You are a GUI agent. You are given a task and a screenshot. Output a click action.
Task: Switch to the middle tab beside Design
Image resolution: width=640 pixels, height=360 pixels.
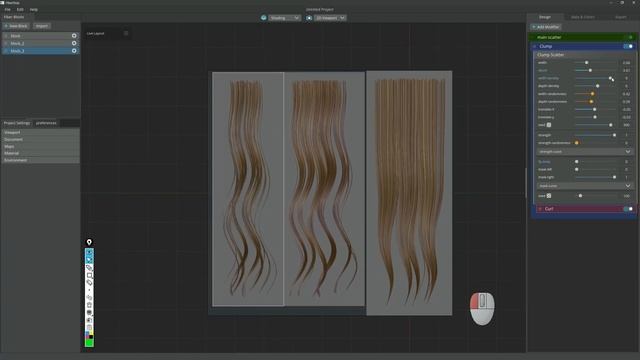pyautogui.click(x=582, y=17)
